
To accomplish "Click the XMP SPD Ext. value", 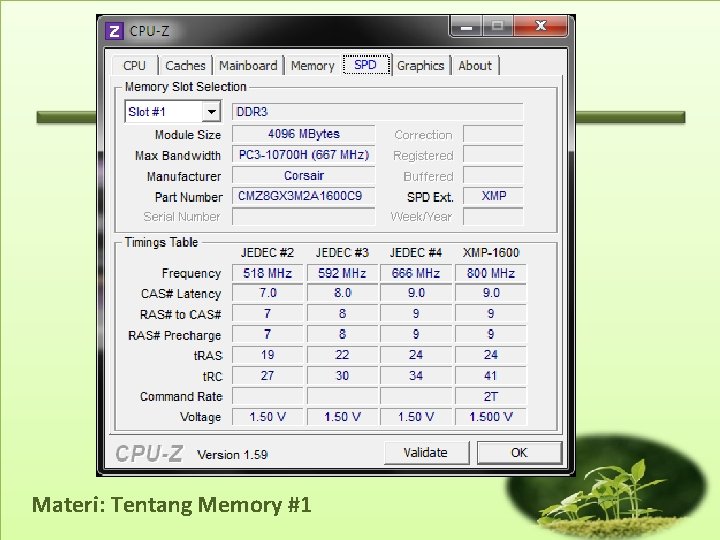I will tap(493, 196).
